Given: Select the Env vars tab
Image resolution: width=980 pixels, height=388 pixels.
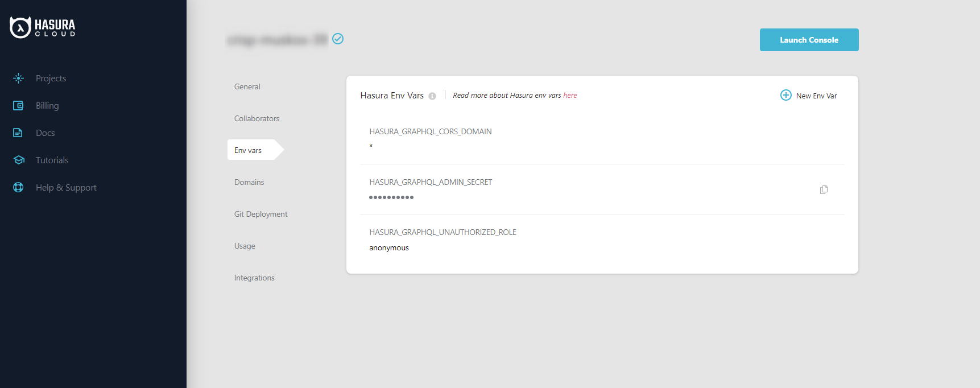Looking at the screenshot, I should [255, 150].
